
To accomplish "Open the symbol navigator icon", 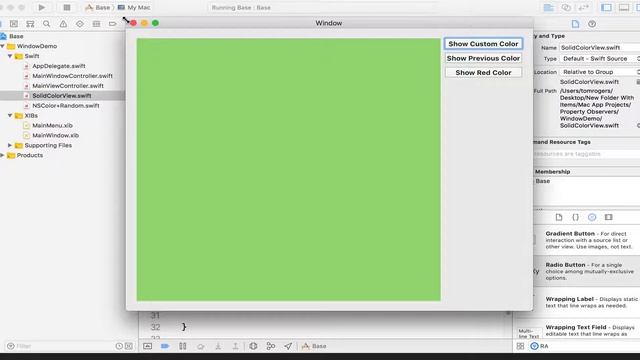I will click(x=30, y=24).
